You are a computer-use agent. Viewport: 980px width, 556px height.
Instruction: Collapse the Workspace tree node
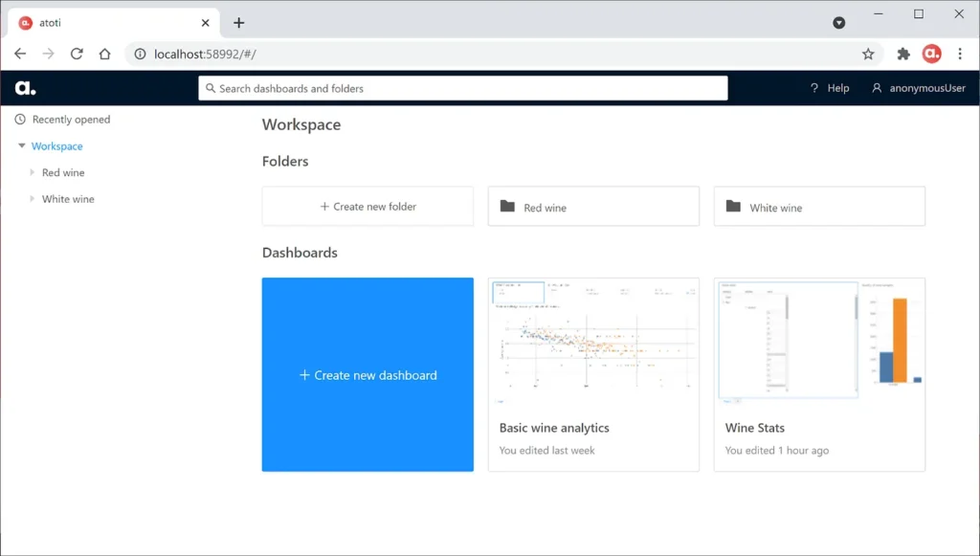point(22,146)
